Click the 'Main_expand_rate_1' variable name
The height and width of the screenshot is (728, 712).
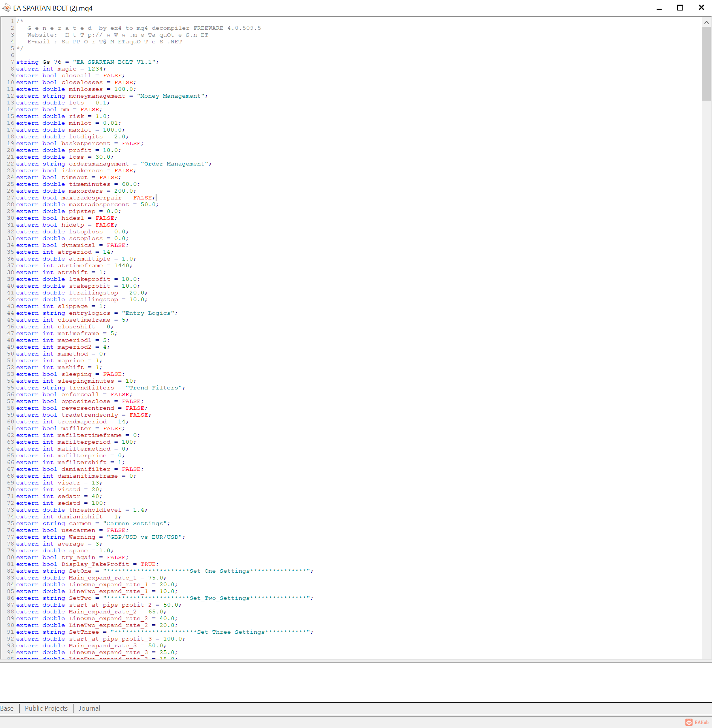pos(103,578)
